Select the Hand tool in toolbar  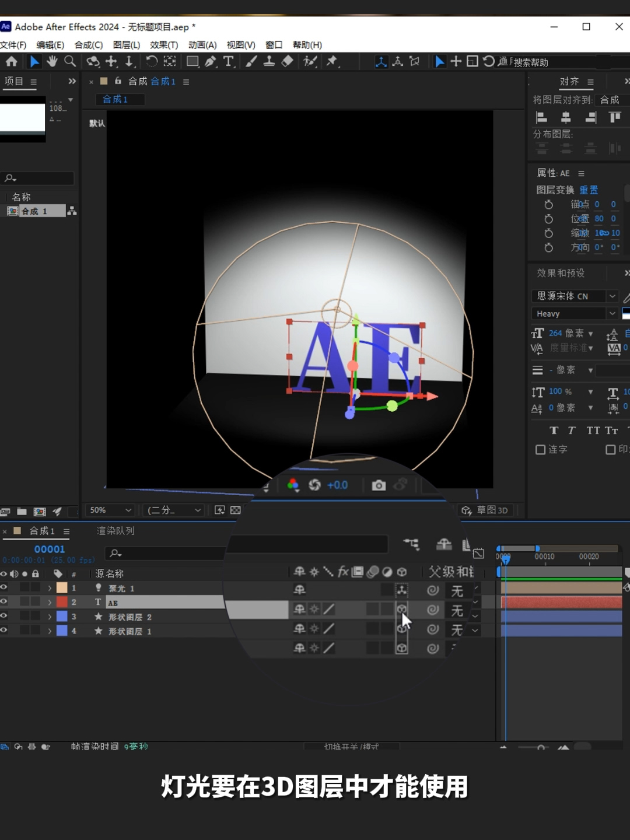52,61
